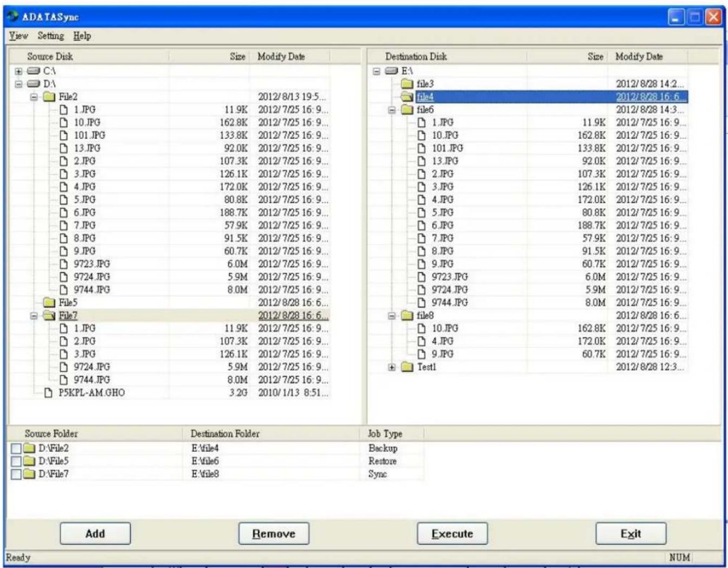This screenshot has width=728, height=568.
Task: Open the Setting menu
Action: point(51,36)
